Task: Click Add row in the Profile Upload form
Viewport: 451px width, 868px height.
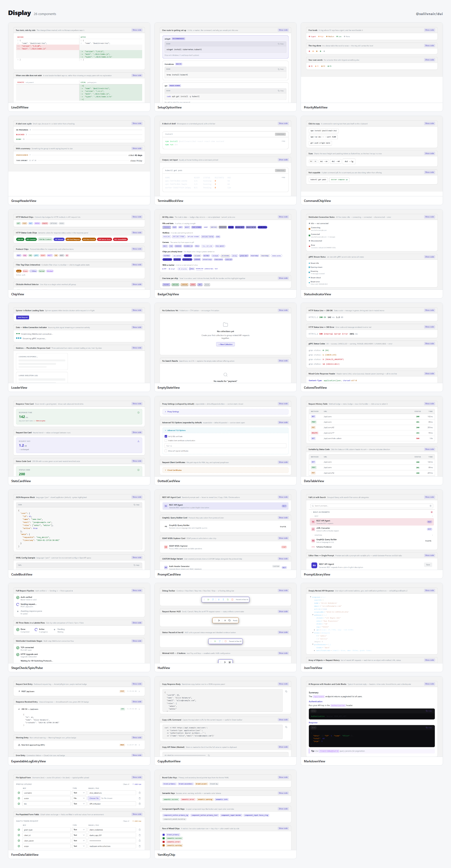Action: coord(137,784)
